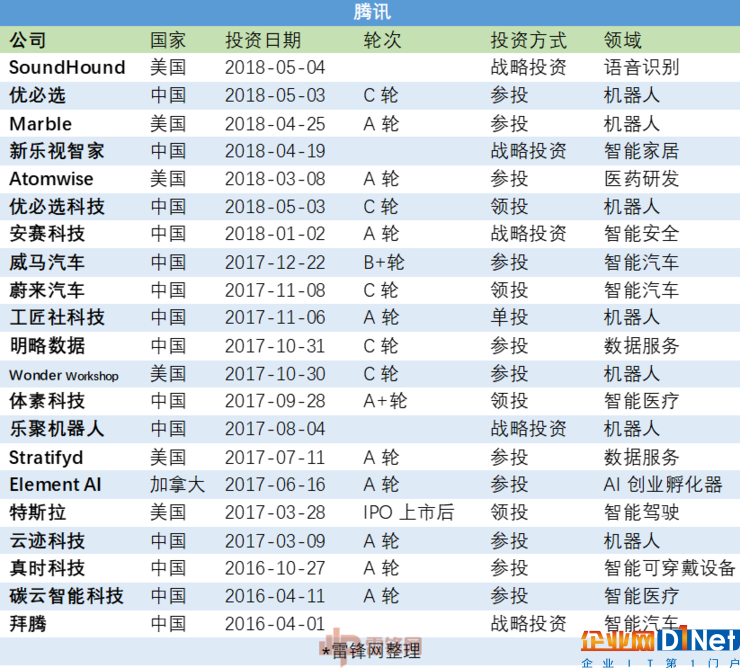
Task: Click the 明略数据 company cell
Action: pyautogui.click(x=47, y=346)
